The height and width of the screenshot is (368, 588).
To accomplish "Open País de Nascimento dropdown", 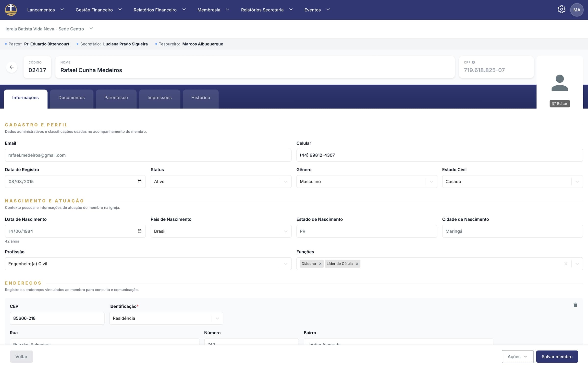I will (x=221, y=231).
